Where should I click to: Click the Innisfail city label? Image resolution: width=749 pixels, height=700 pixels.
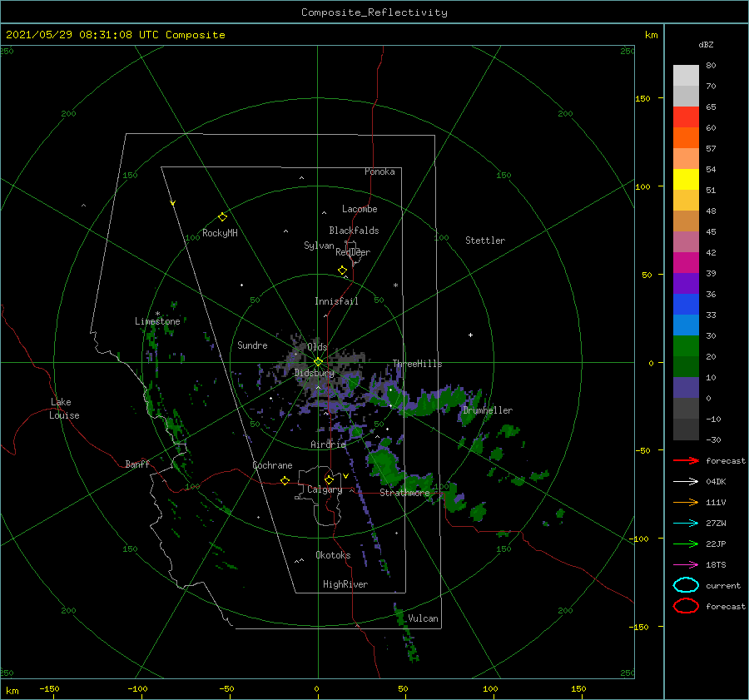click(x=336, y=301)
